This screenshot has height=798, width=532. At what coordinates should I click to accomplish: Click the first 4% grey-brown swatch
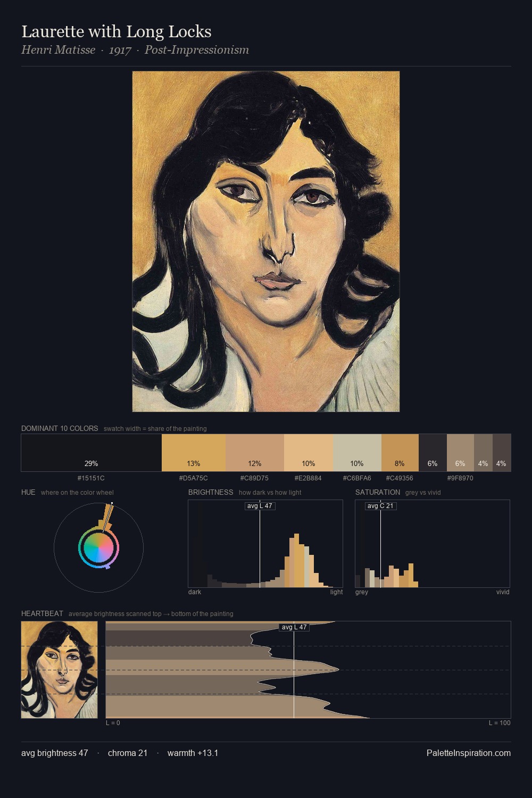[483, 453]
